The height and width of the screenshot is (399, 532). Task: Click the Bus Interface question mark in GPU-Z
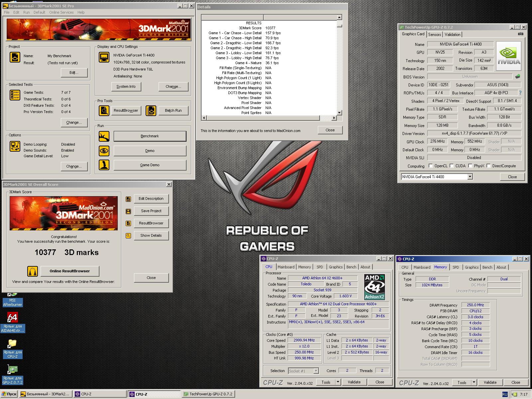(520, 93)
